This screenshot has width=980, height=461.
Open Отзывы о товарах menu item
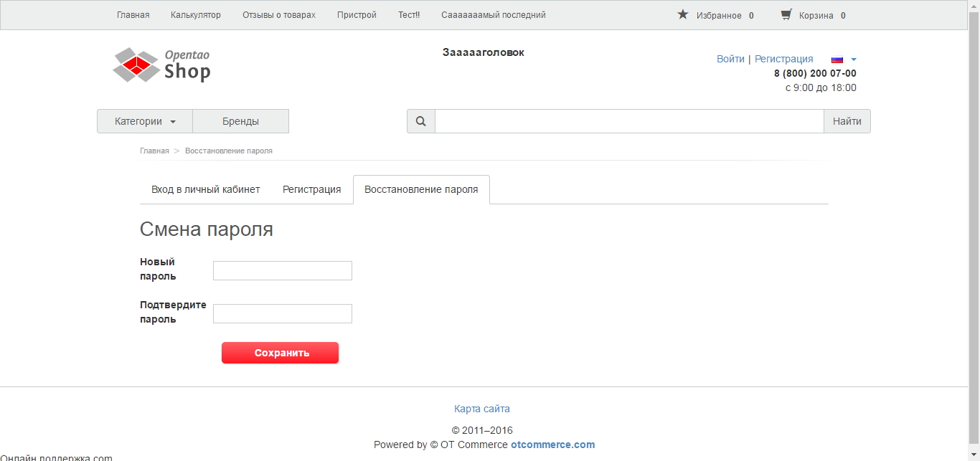coord(279,15)
